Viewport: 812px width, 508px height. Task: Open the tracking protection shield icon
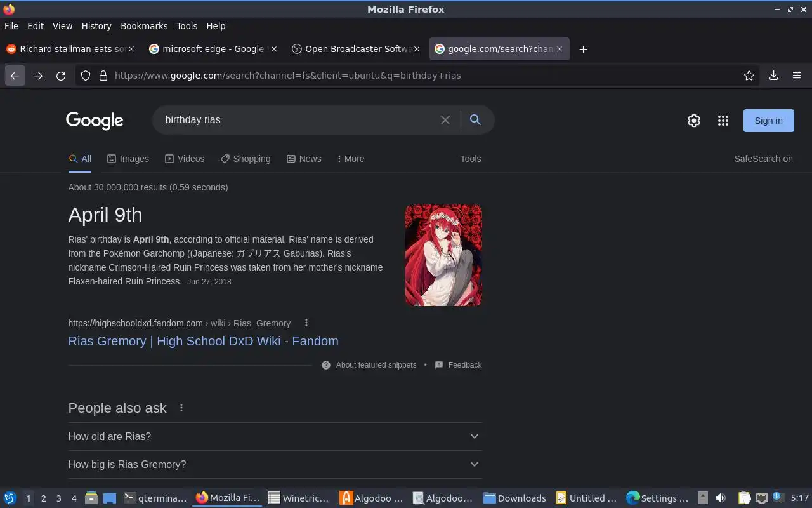click(86, 76)
